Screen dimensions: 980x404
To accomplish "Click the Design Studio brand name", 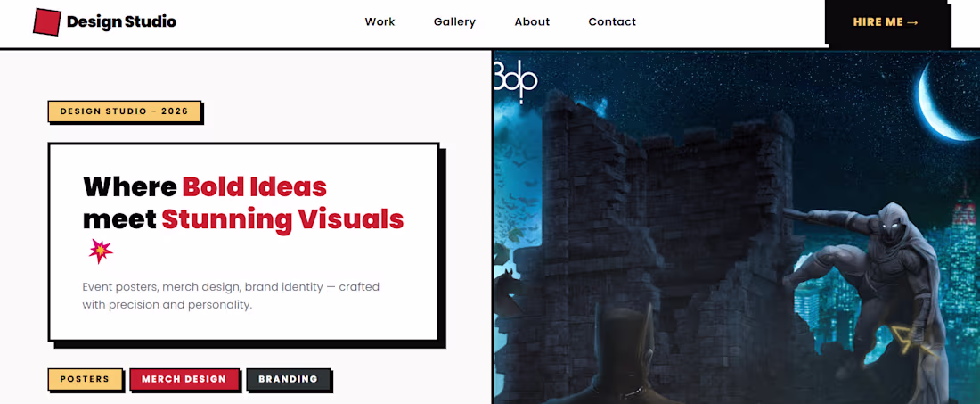I will click(121, 22).
